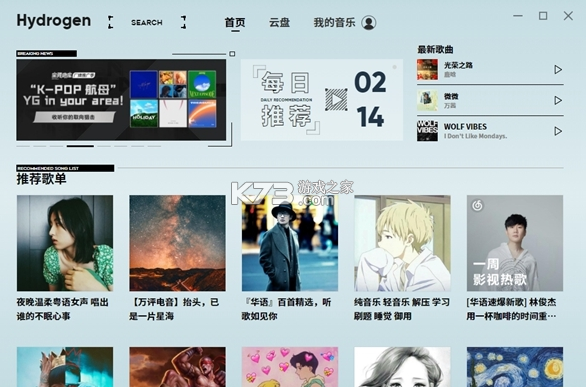586x387 pixels.
Task: Open the 每日推荐 02 14 card
Action: (322, 100)
